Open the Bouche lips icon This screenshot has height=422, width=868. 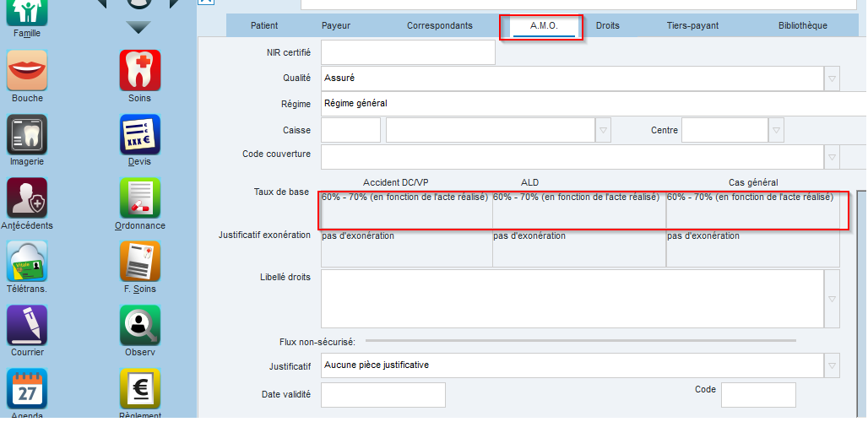(x=26, y=70)
